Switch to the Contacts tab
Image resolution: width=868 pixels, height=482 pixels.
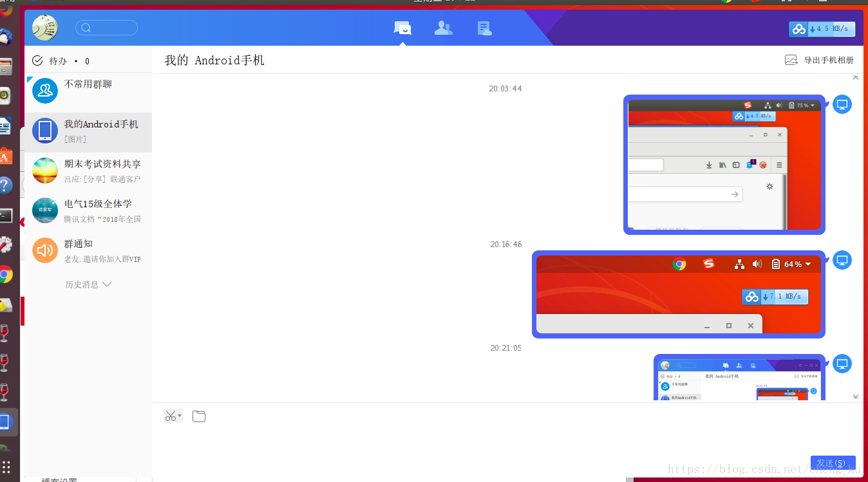pyautogui.click(x=443, y=28)
